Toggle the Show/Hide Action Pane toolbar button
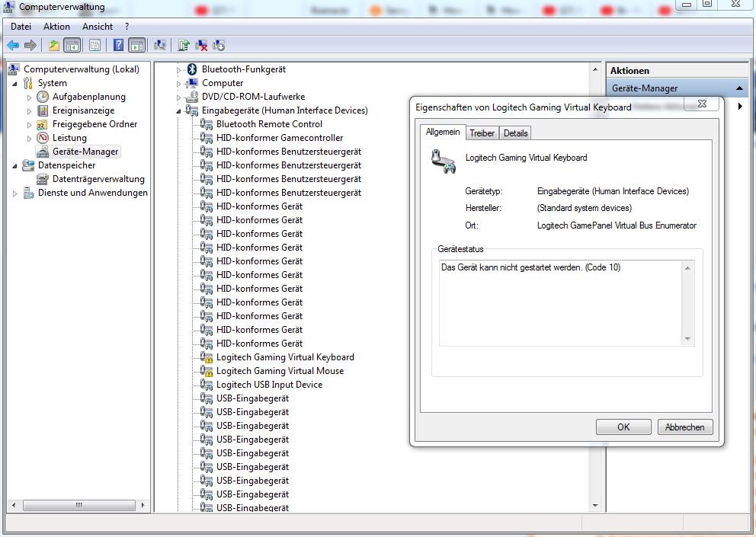756x537 pixels. [x=137, y=45]
